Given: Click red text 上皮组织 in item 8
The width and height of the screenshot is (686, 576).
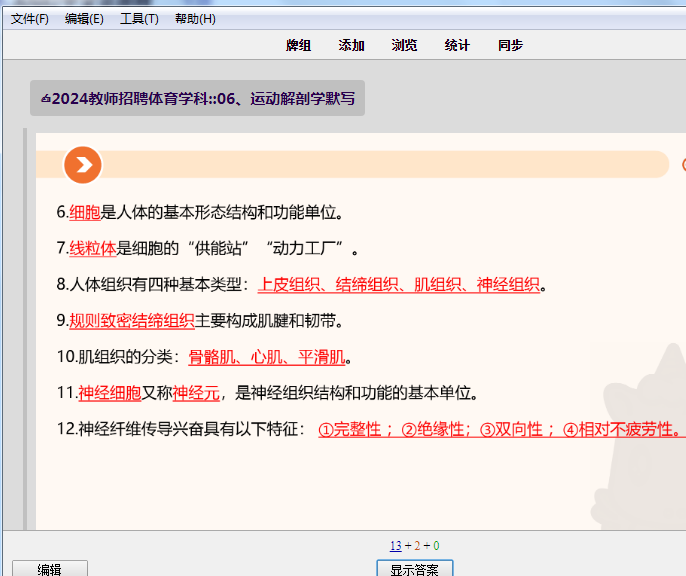Looking at the screenshot, I should coord(289,285).
